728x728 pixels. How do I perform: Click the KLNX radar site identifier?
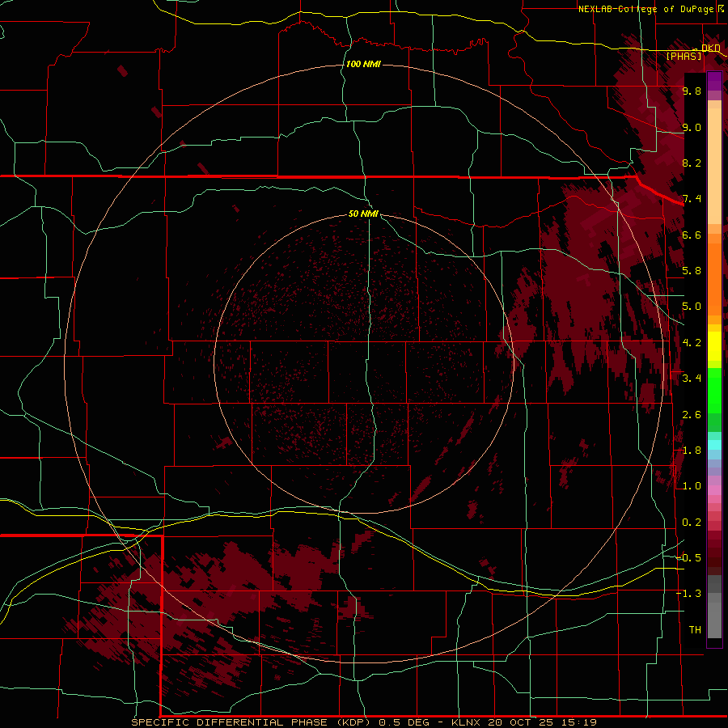467,722
